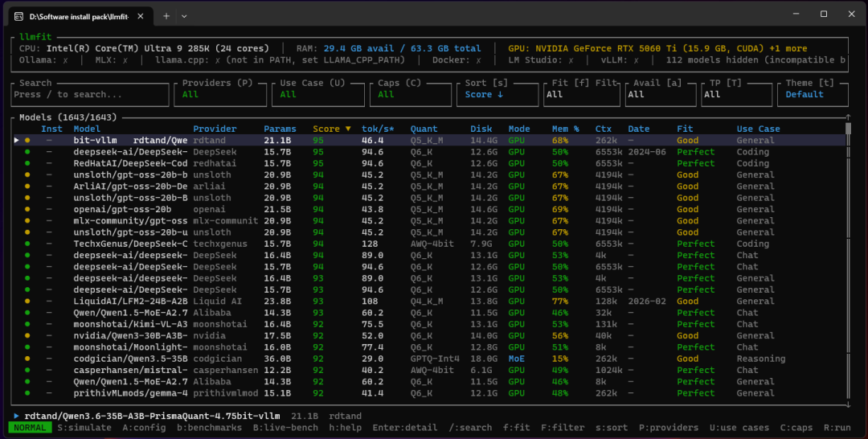Close the llmfit terminal tab

[x=141, y=17]
